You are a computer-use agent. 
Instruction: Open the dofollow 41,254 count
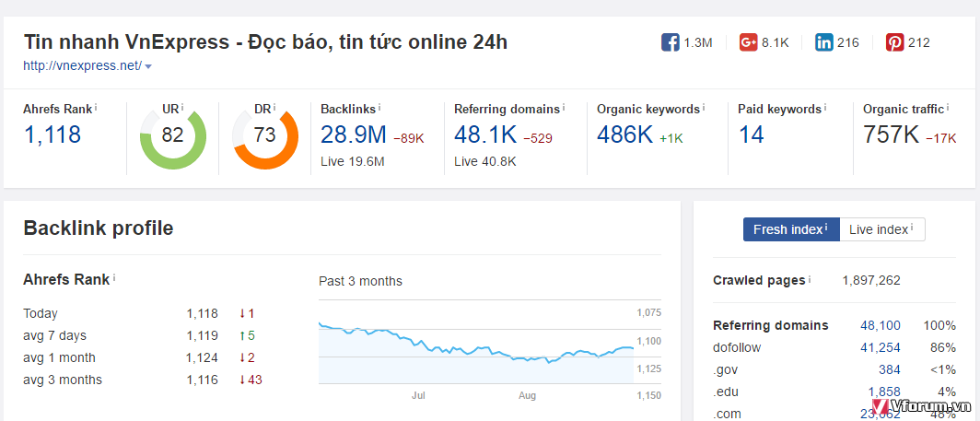pyautogui.click(x=881, y=347)
